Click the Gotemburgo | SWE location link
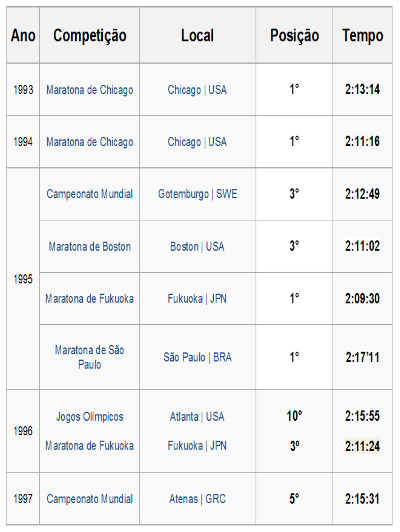 pos(197,194)
